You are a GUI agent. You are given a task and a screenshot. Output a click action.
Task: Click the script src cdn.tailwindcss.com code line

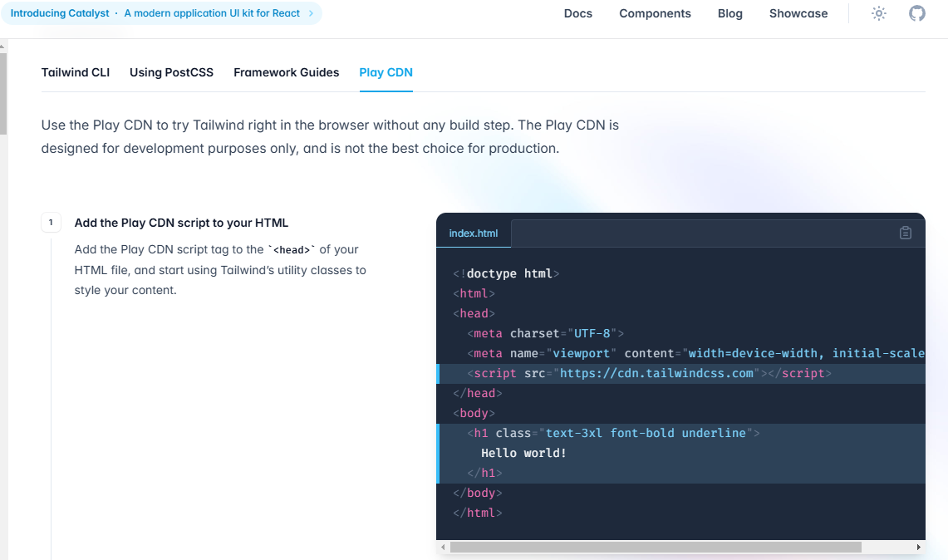pyautogui.click(x=650, y=373)
